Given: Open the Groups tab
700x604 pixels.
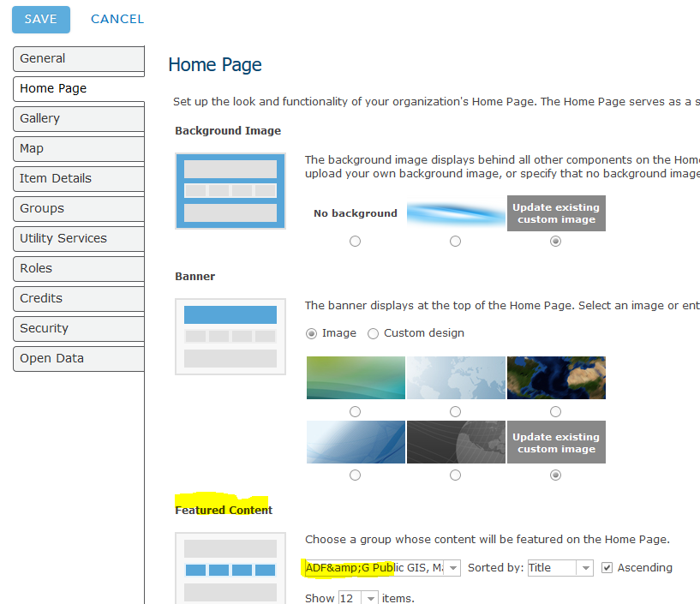Looking at the screenshot, I should (79, 208).
